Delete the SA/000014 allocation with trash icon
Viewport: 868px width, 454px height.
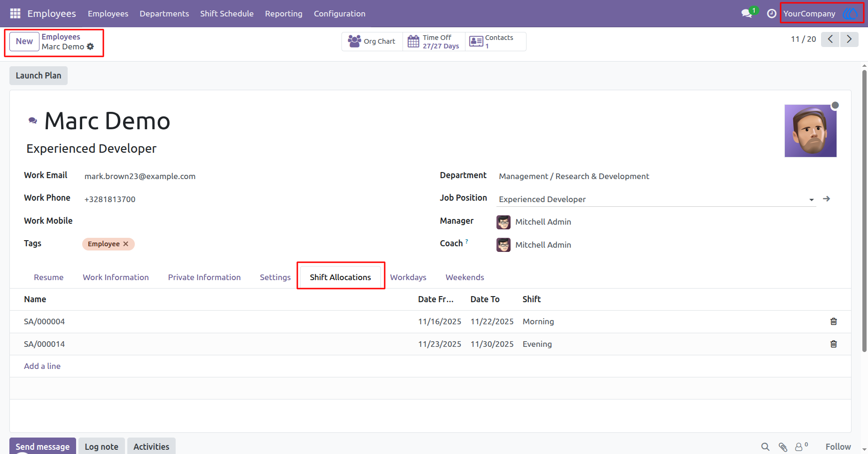point(834,344)
